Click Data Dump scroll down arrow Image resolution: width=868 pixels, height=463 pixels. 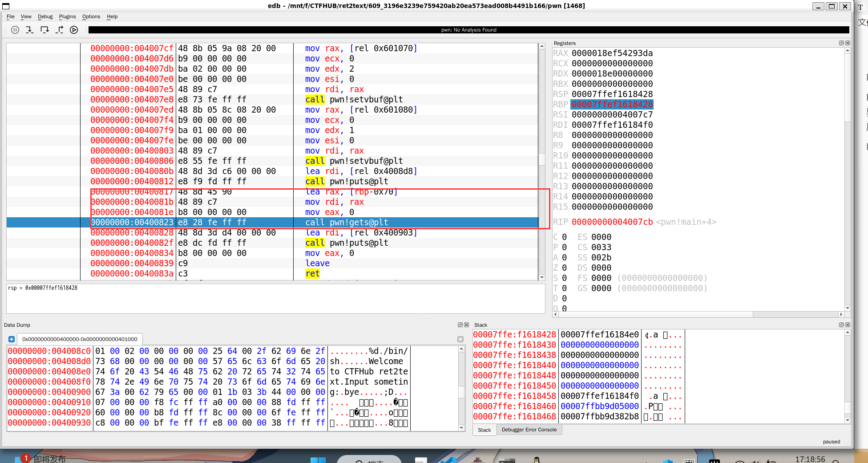pos(461,428)
